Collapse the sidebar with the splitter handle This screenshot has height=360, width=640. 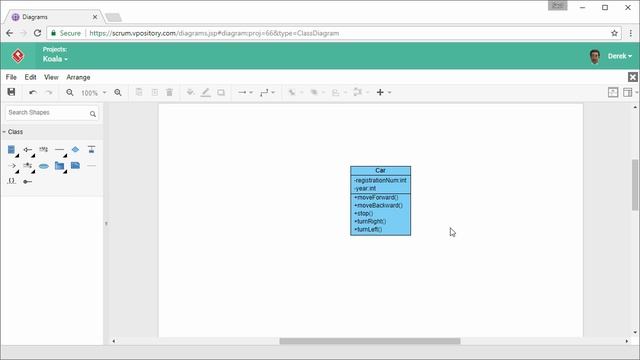tap(106, 224)
